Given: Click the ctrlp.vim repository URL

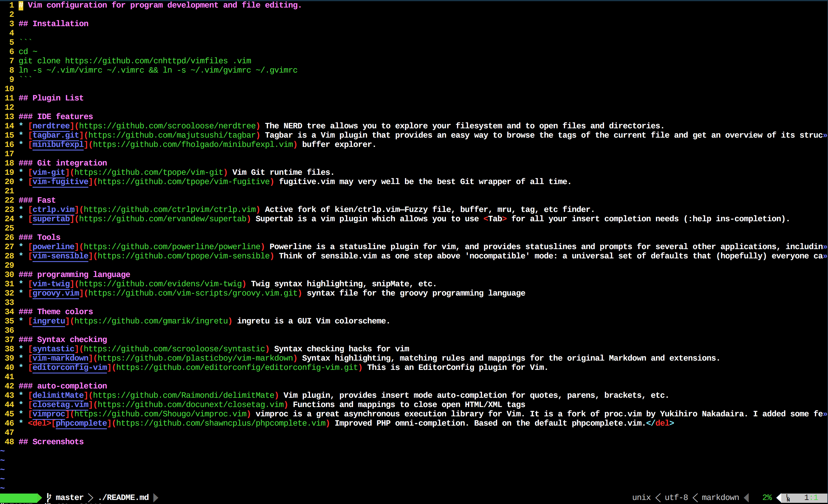Looking at the screenshot, I should point(169,210).
